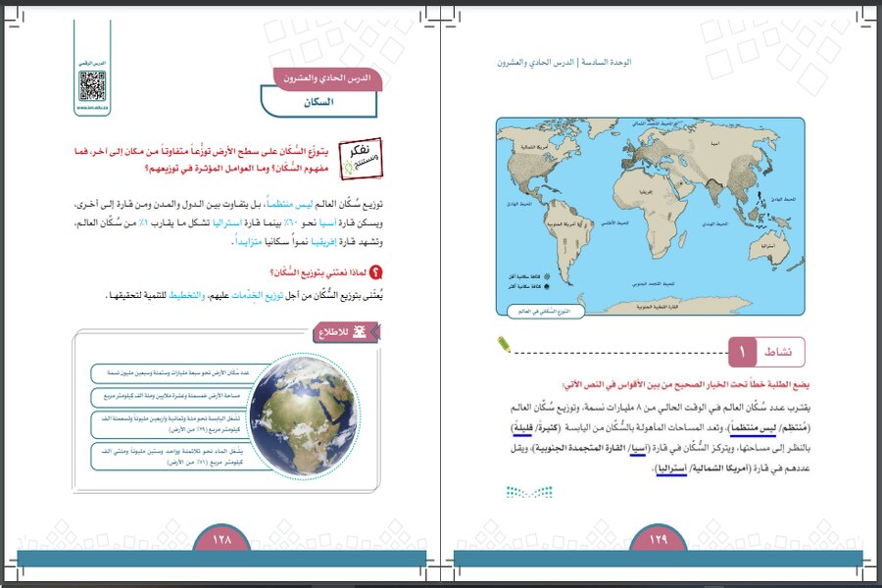Image resolution: width=882 pixels, height=588 pixels.
Task: Select the blue word 'آسيا' in the left page paragraph
Action: click(328, 222)
